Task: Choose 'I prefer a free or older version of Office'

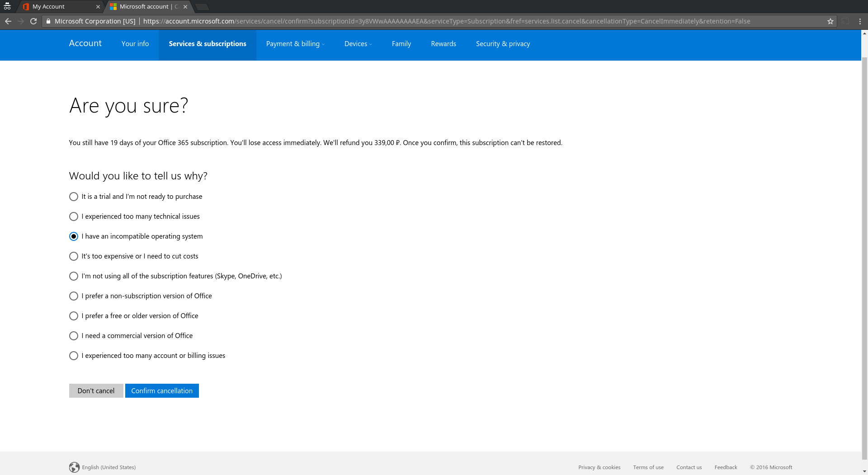Action: (x=73, y=316)
